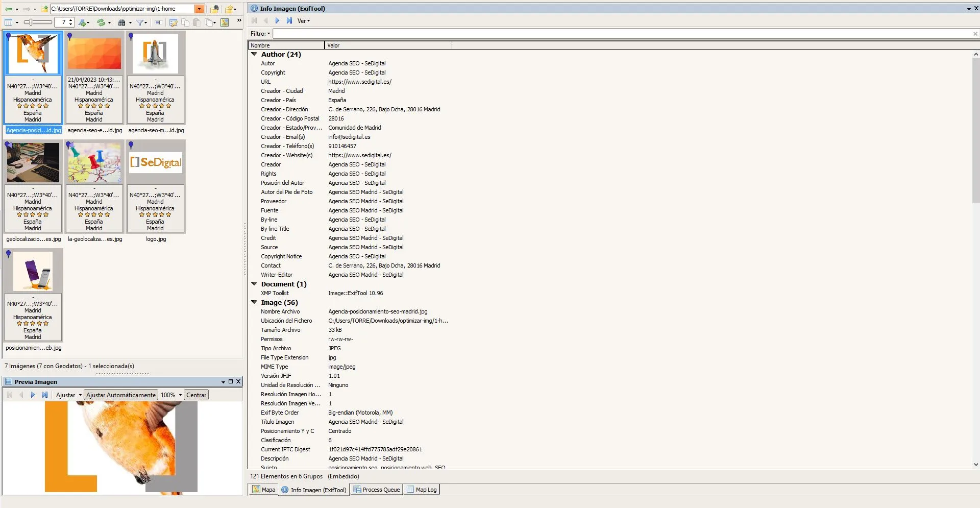This screenshot has height=508, width=980.
Task: Click the edit image data icon
Action: coord(173,22)
